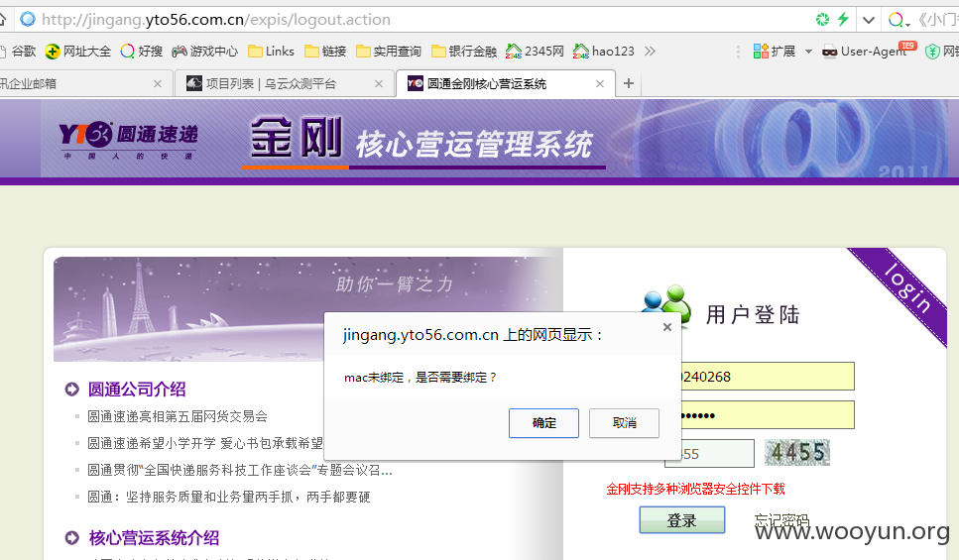Close the mac binding alert dialog

pos(667,327)
